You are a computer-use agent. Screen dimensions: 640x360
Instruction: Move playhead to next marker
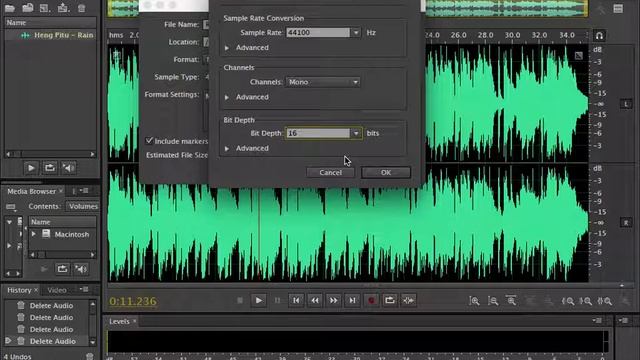click(x=352, y=300)
